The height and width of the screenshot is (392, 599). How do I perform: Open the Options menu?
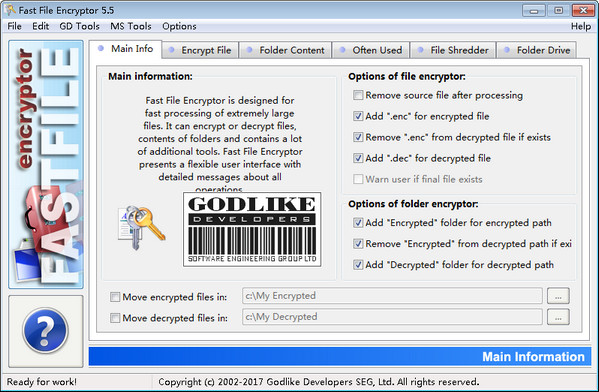point(179,26)
